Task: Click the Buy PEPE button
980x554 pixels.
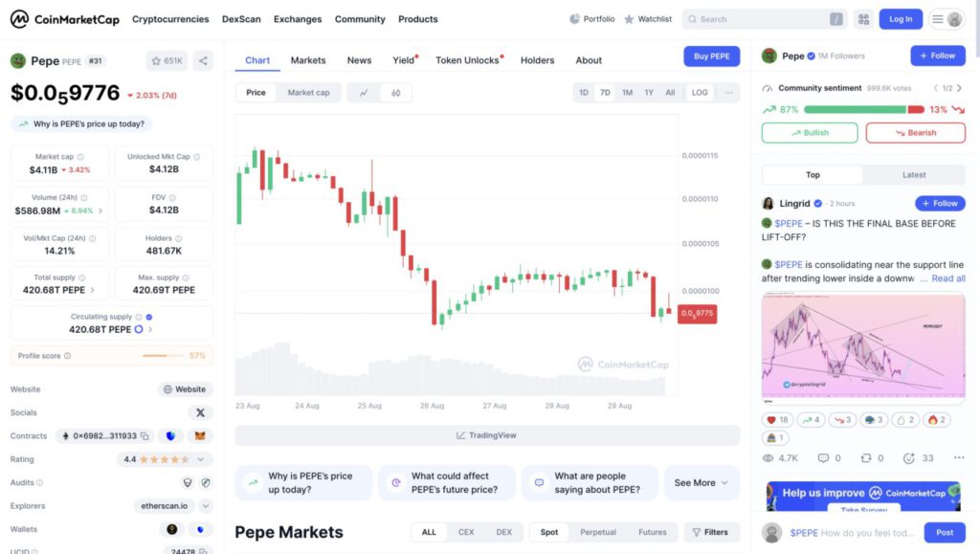Action: pyautogui.click(x=711, y=55)
